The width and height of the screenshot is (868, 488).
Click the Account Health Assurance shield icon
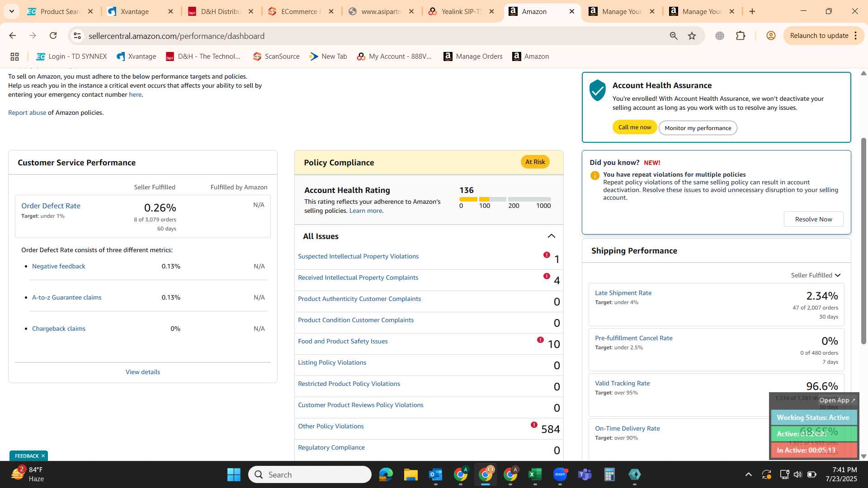click(x=597, y=90)
